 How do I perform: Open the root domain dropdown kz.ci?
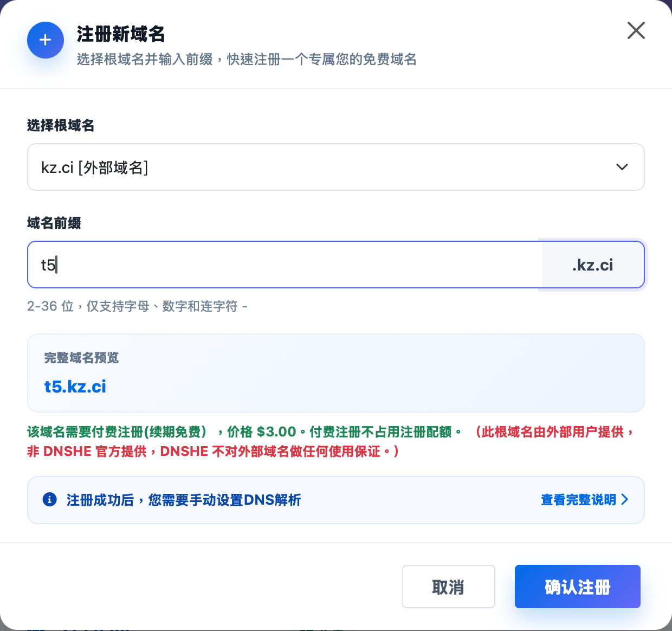tap(336, 167)
